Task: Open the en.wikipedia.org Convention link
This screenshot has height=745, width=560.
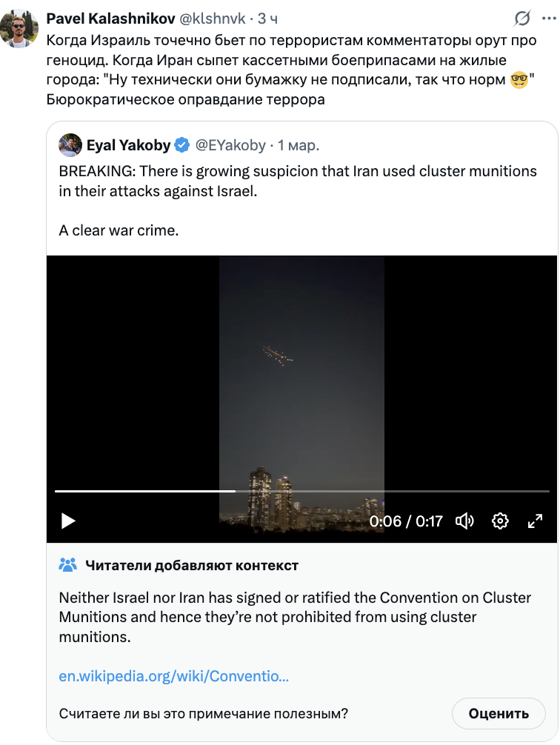Action: (x=174, y=676)
